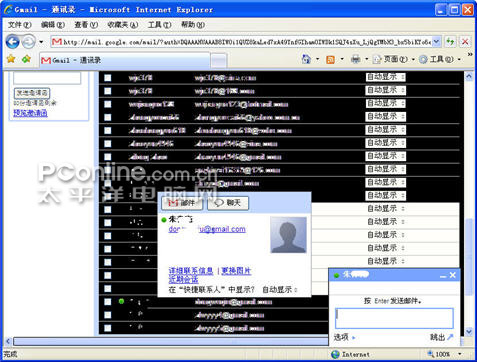Click the Forward navigation arrow
The width and height of the screenshot is (477, 362).
[29, 42]
